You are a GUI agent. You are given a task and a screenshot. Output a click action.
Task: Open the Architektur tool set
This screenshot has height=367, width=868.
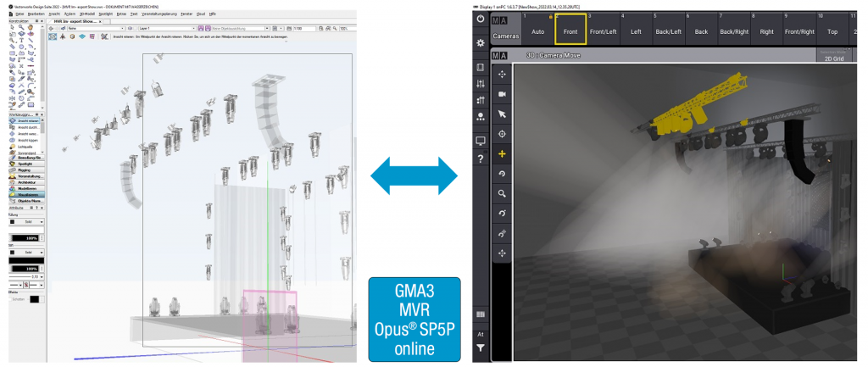26,182
